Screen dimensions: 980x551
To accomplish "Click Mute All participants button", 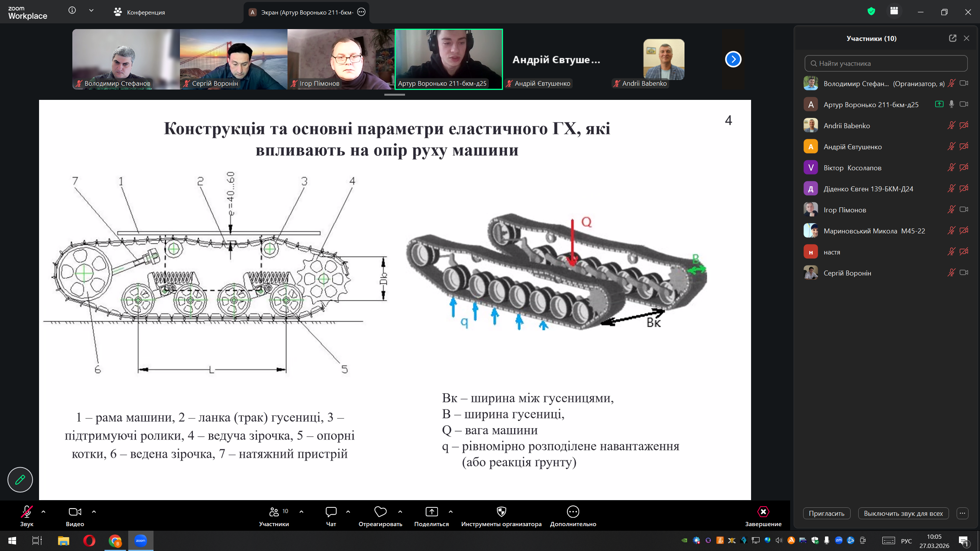I will point(903,514).
